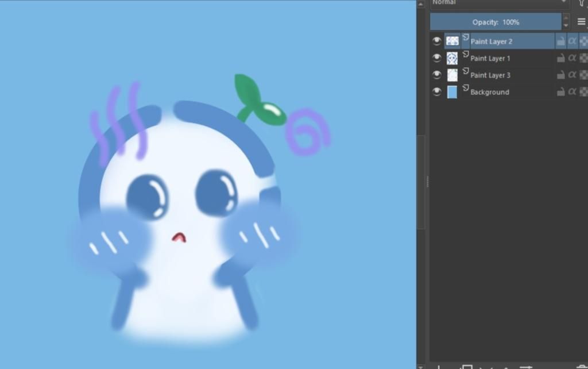588x369 pixels.
Task: Click the Paint Layer 3 thumbnail
Action: coord(452,75)
